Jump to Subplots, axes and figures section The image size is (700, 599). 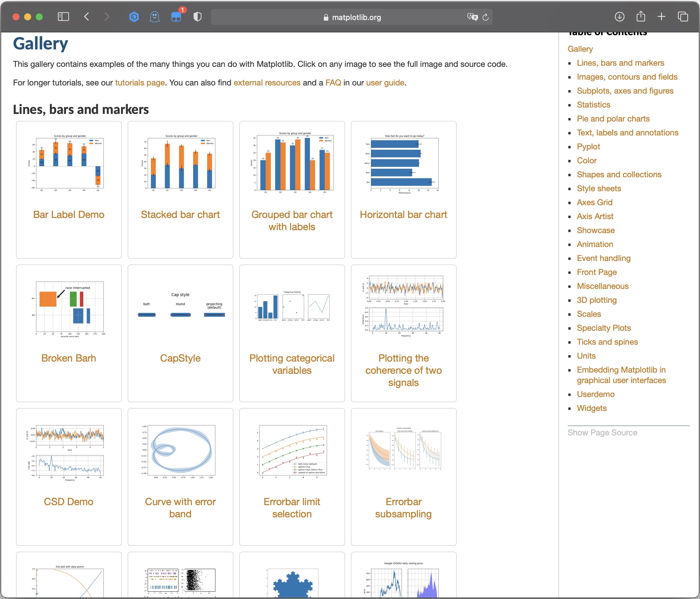625,91
